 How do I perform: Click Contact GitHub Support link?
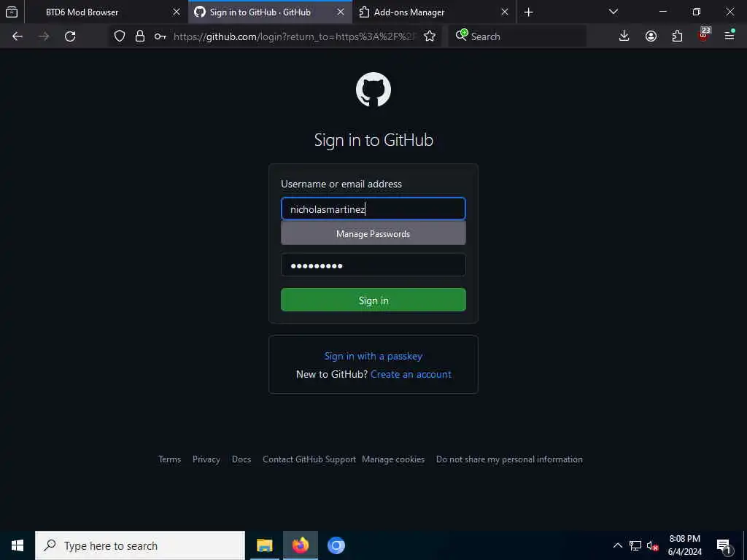309,459
